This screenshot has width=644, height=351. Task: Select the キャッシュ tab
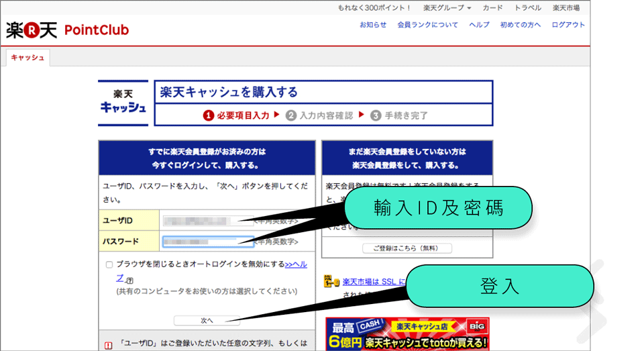click(28, 58)
